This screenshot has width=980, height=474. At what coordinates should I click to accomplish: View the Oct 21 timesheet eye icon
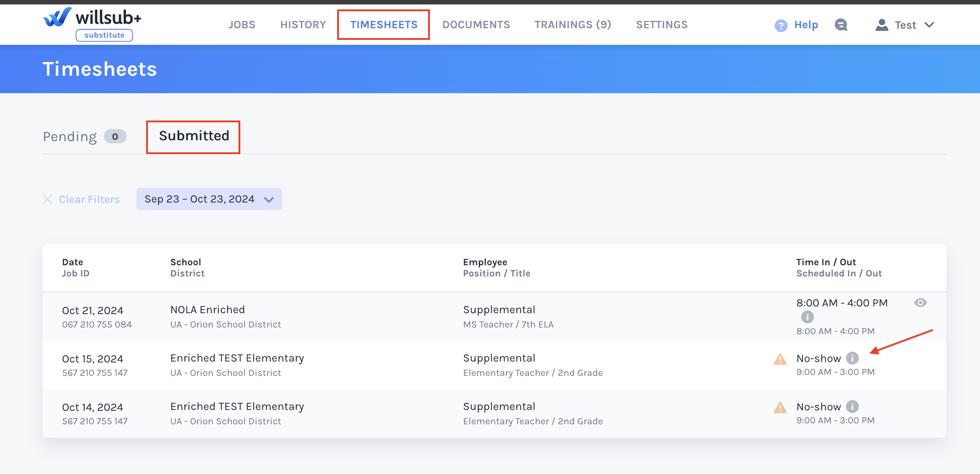coord(920,302)
